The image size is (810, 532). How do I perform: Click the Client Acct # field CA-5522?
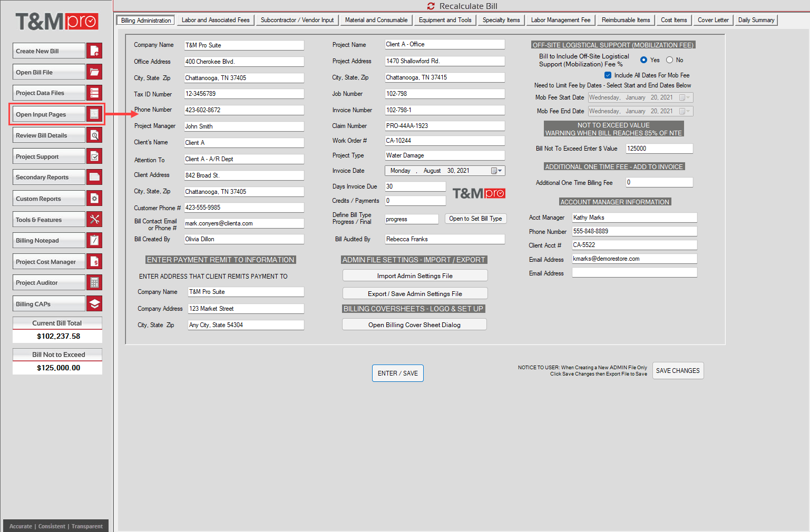(x=635, y=245)
